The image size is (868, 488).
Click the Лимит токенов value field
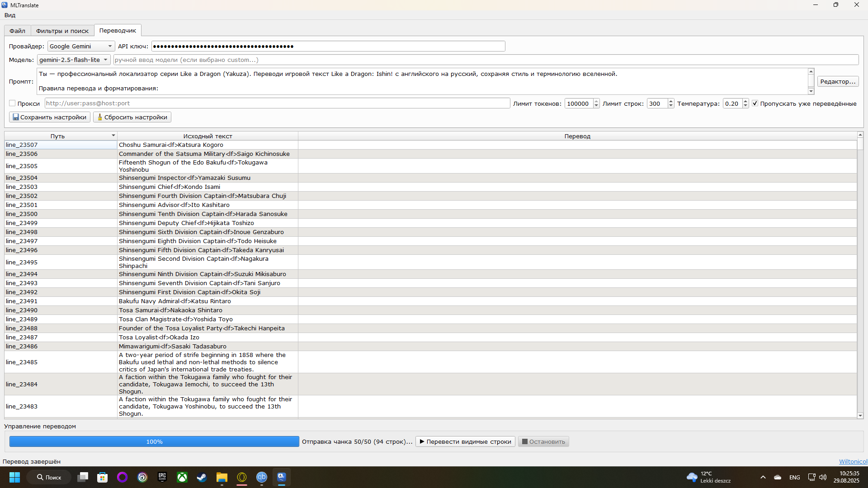coord(579,103)
